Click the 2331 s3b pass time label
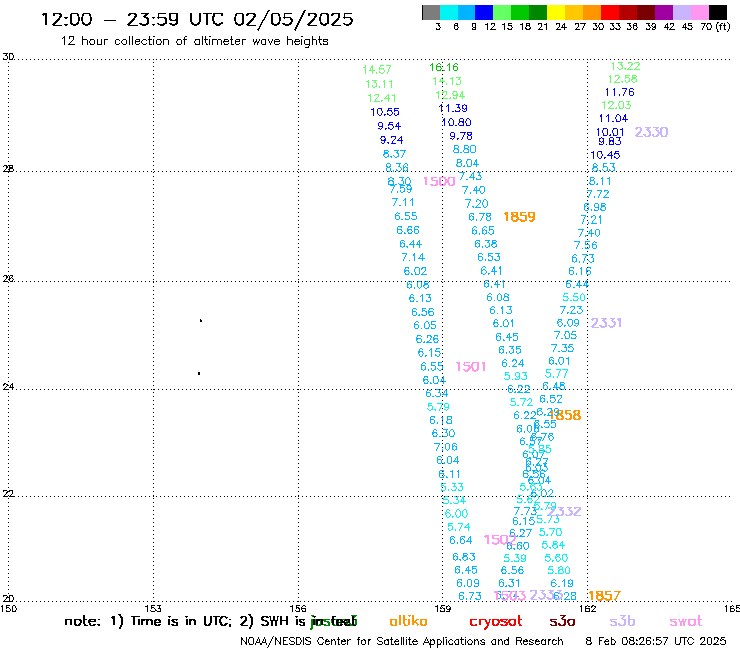Viewport: 740px width, 650px height. 606,323
